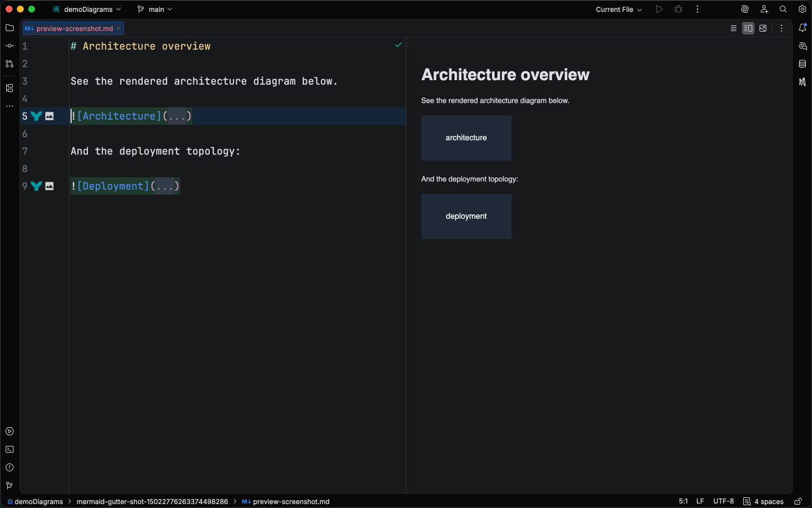Viewport: 812px width, 508px height.
Task: Expand folded link on Deployment line
Action: [165, 186]
